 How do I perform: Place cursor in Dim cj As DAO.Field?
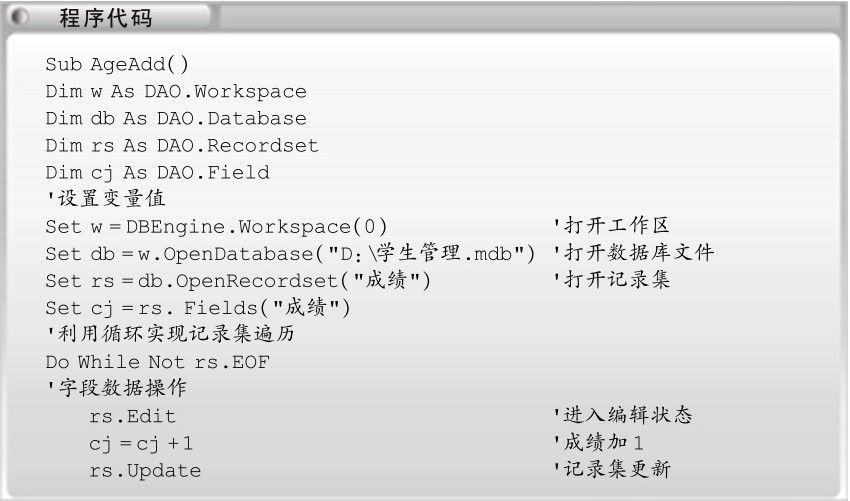[x=157, y=173]
